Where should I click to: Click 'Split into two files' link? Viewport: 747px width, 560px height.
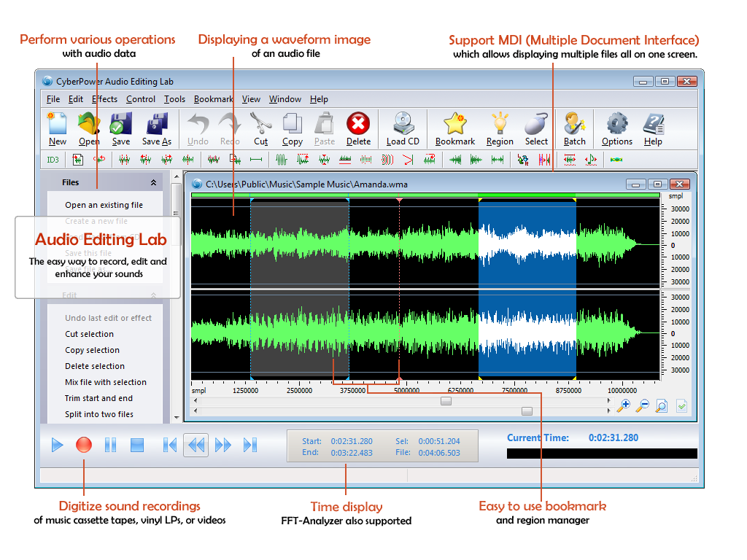(99, 414)
